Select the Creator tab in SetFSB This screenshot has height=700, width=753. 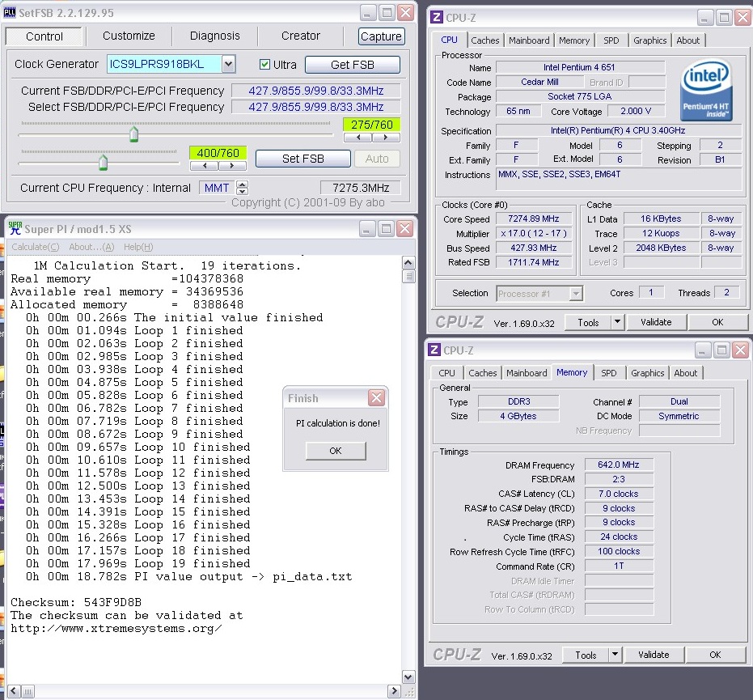pyautogui.click(x=301, y=36)
